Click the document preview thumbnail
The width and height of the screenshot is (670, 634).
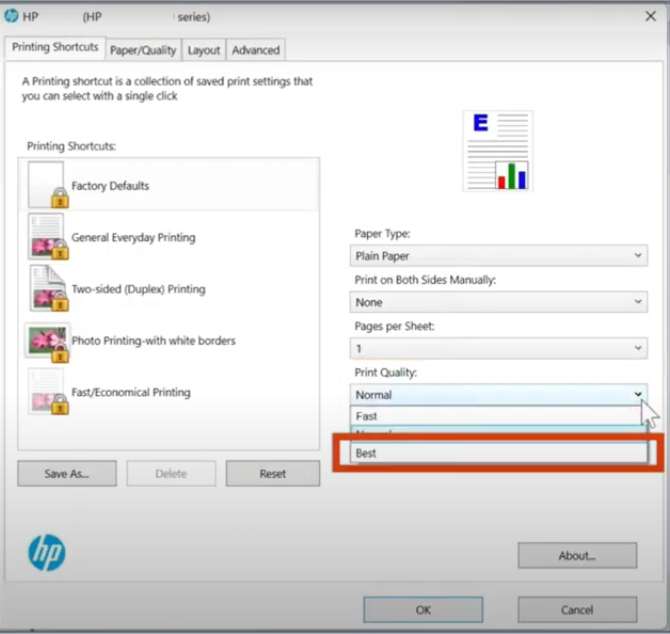[x=498, y=151]
